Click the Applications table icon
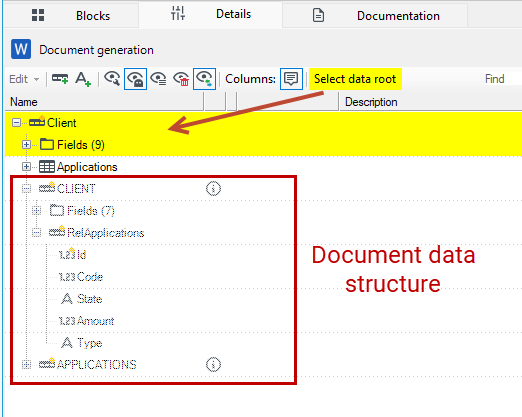Image resolution: width=522 pixels, height=417 pixels. coord(47,167)
